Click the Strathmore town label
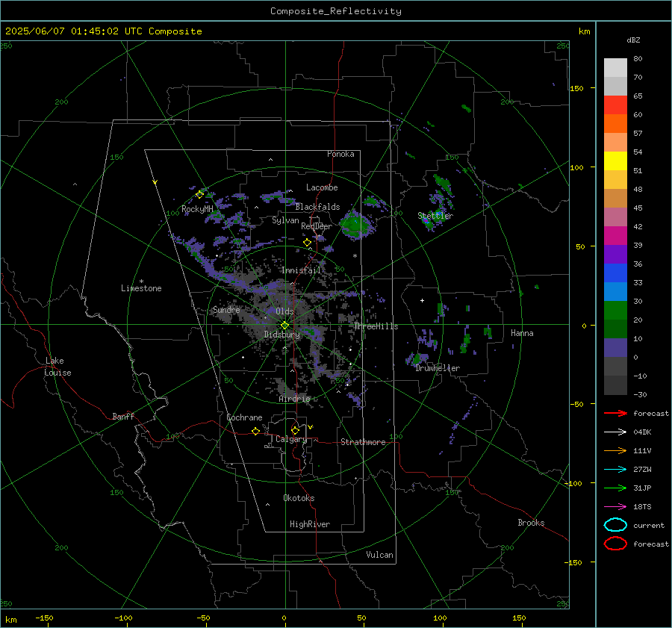The width and height of the screenshot is (672, 628). 363,442
